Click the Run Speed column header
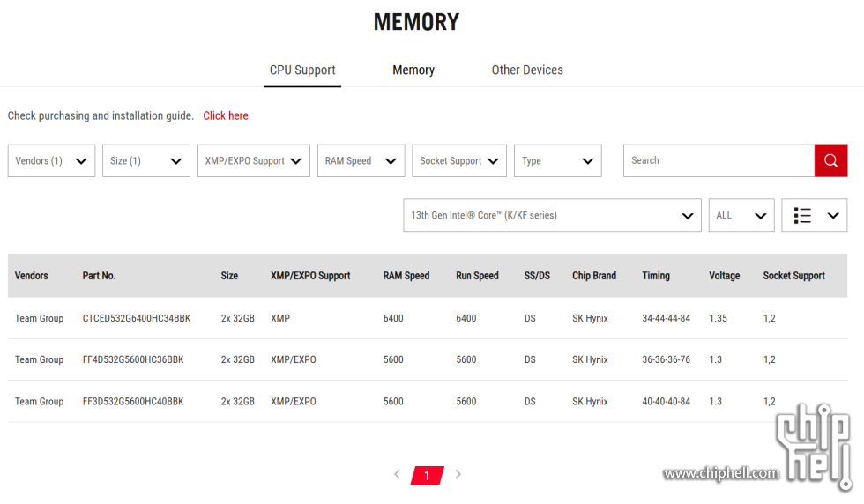 (x=477, y=276)
